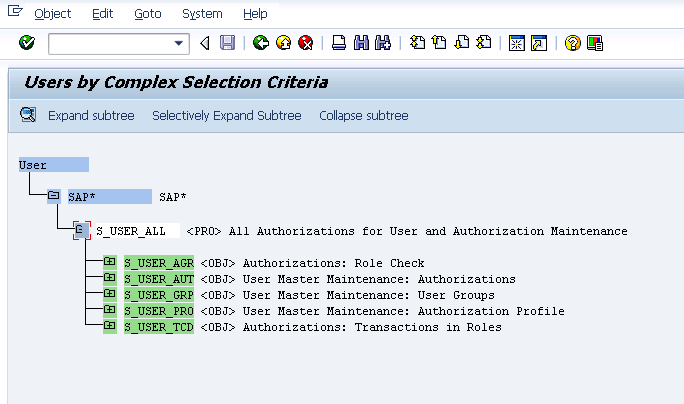
Task: Click the Save diskette icon
Action: click(227, 43)
